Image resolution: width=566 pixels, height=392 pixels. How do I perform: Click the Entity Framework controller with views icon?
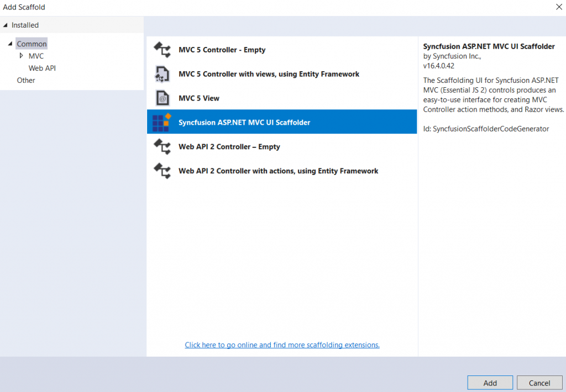click(x=163, y=73)
